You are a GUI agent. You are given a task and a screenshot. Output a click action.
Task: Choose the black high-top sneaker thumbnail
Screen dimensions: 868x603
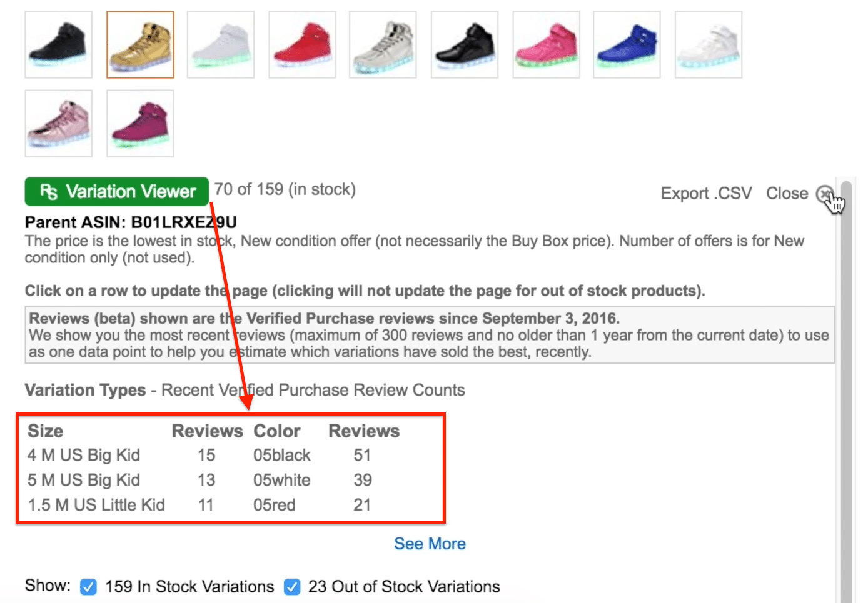click(x=59, y=44)
